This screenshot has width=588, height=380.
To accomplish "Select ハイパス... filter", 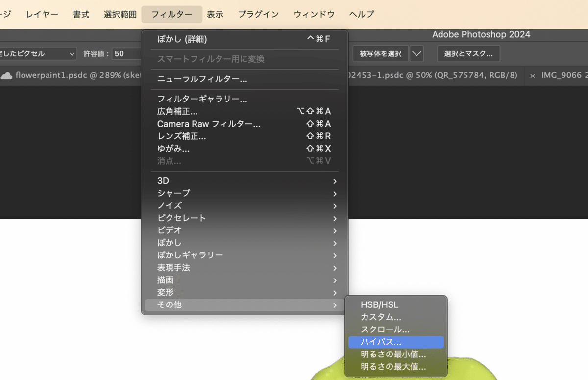I will (x=396, y=342).
